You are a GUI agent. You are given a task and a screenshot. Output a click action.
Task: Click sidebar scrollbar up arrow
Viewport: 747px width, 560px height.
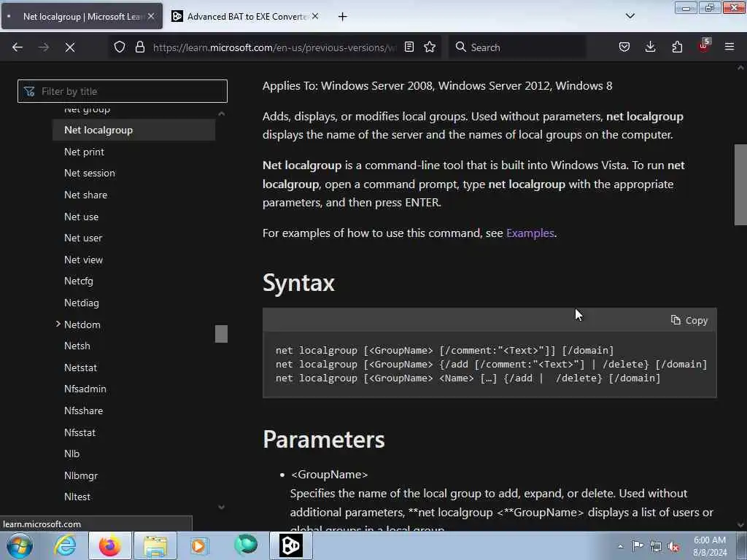[222, 114]
